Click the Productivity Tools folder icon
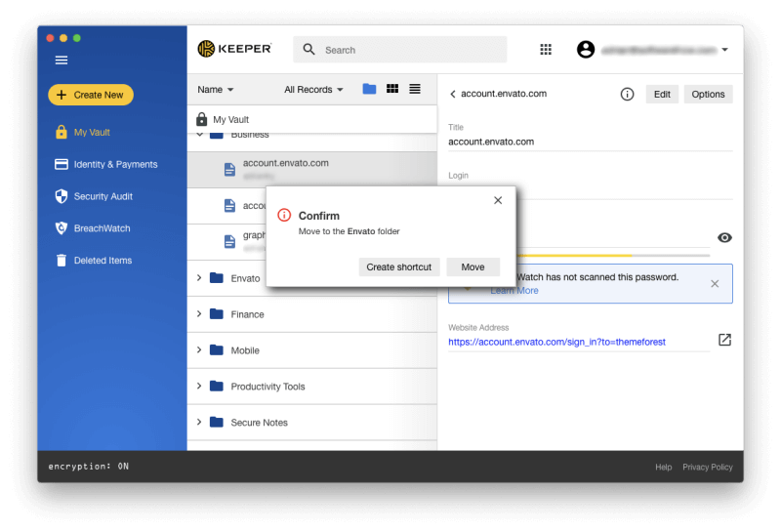781x532 pixels. click(216, 386)
